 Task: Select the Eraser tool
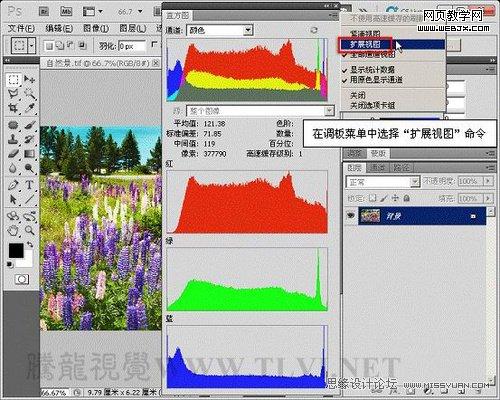13,153
